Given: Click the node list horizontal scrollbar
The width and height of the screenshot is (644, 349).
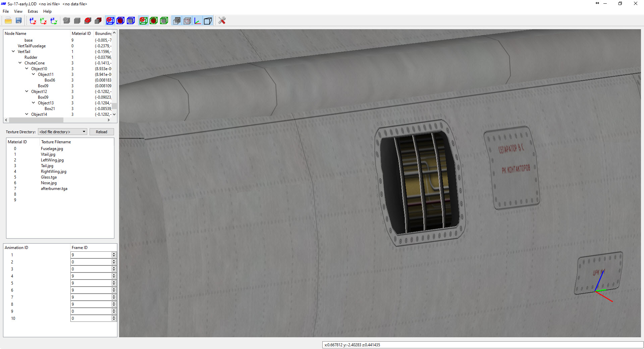Looking at the screenshot, I should tap(57, 120).
